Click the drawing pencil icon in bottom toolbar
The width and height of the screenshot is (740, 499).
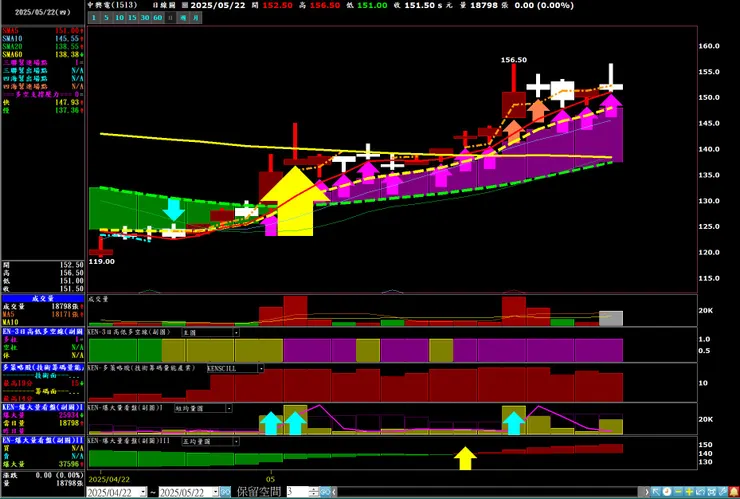click(723, 492)
